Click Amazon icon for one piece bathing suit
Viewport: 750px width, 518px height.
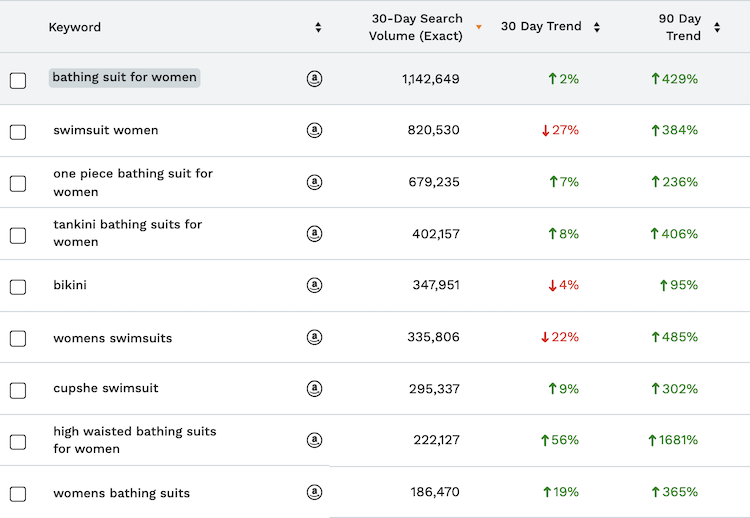tap(314, 182)
